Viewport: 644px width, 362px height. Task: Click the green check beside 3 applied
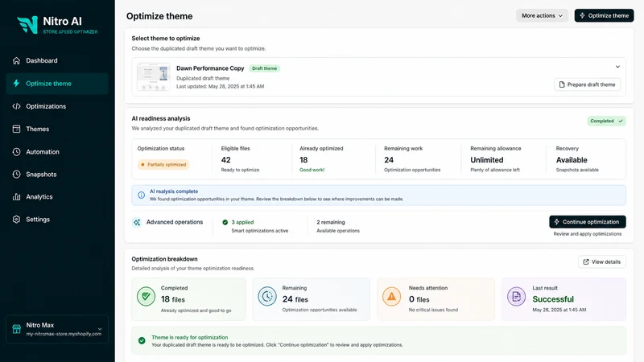(225, 223)
